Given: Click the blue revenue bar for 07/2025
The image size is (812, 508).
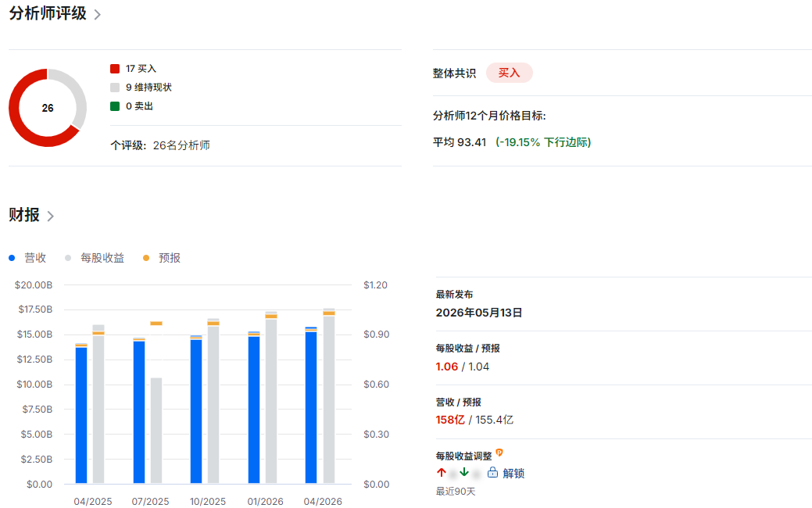Looking at the screenshot, I should (139, 411).
